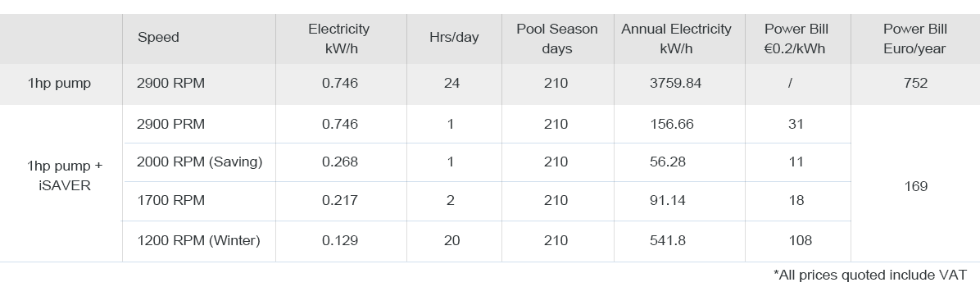
Task: Select the 169 Euro/year total
Action: pos(915,186)
